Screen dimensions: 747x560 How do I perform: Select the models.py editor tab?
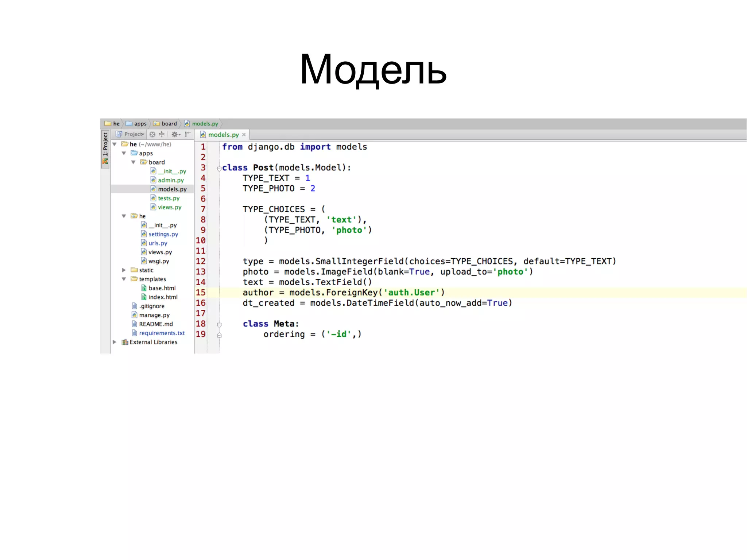(223, 135)
